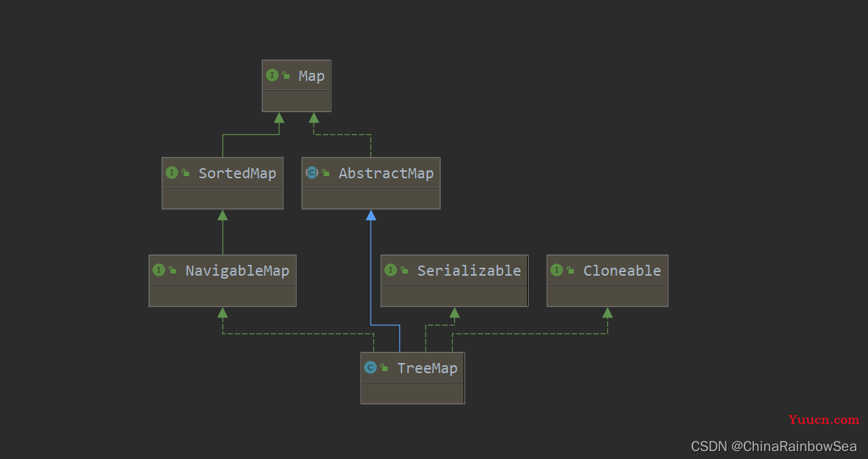
Task: Click the interface icon on Cloneable node
Action: coord(557,270)
